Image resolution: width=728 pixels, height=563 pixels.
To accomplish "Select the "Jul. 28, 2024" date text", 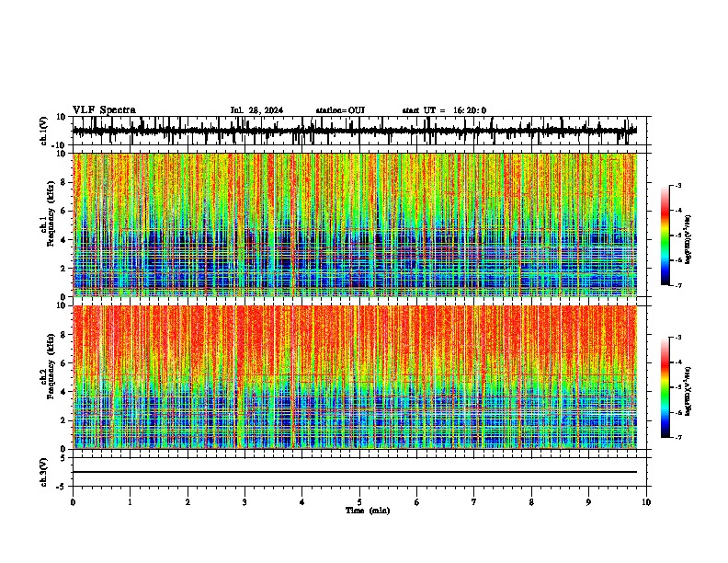I will pyautogui.click(x=256, y=110).
